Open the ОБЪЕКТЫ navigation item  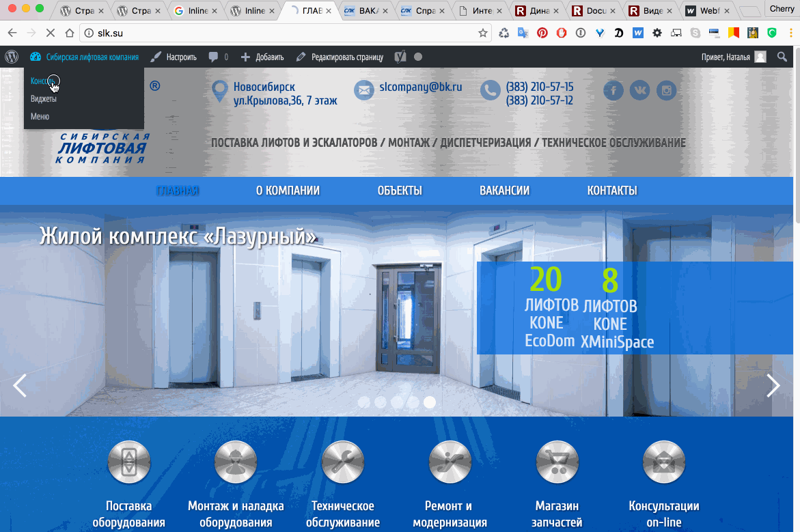click(x=400, y=191)
